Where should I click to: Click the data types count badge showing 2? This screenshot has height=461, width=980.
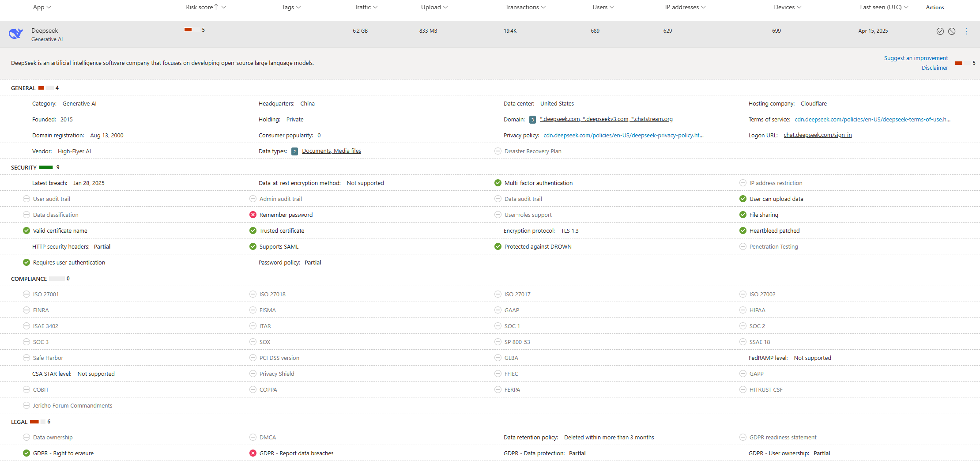click(x=294, y=151)
